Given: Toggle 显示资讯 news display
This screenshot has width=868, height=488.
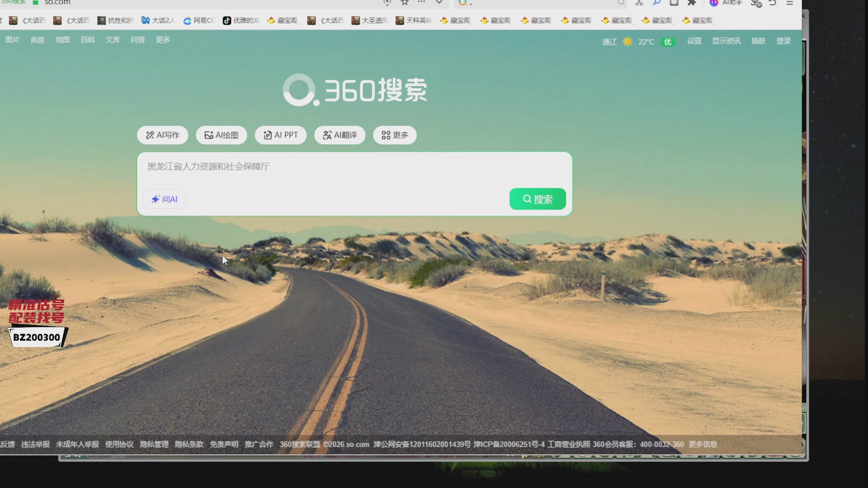Looking at the screenshot, I should [x=726, y=41].
